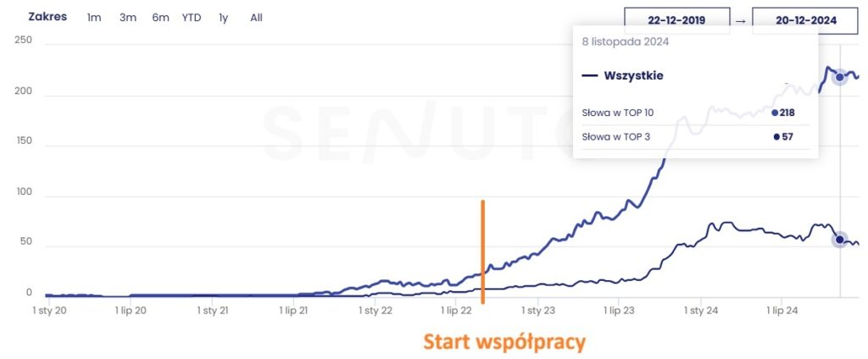Image resolution: width=868 pixels, height=359 pixels.
Task: Click the 1 lip 24 axis label
Action: tap(782, 311)
